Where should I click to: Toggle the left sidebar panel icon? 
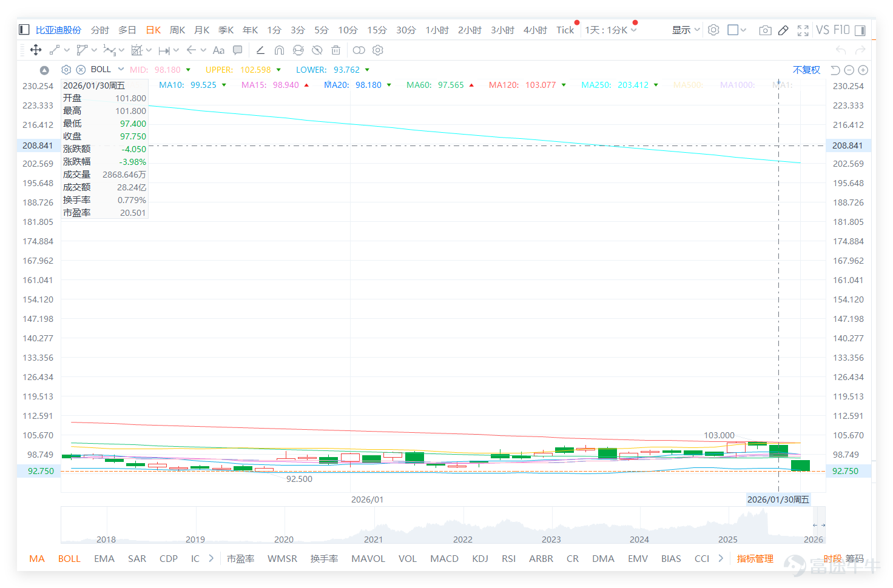pyautogui.click(x=24, y=30)
